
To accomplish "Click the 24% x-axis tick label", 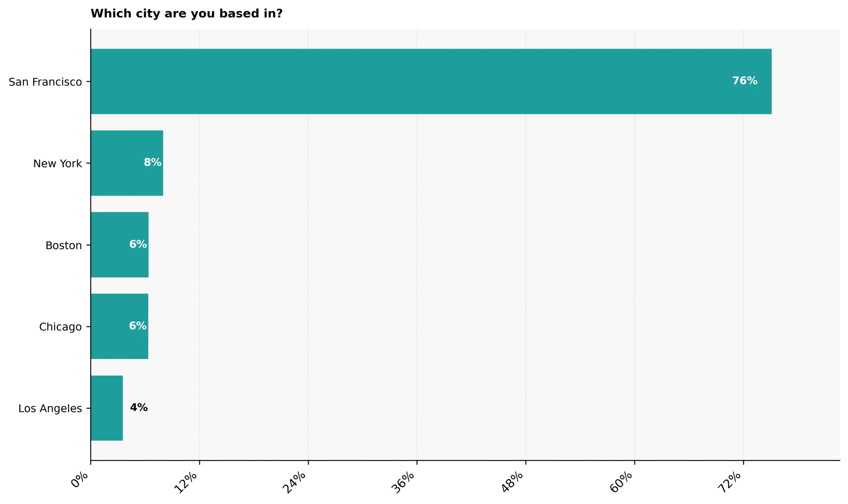I will [x=294, y=482].
